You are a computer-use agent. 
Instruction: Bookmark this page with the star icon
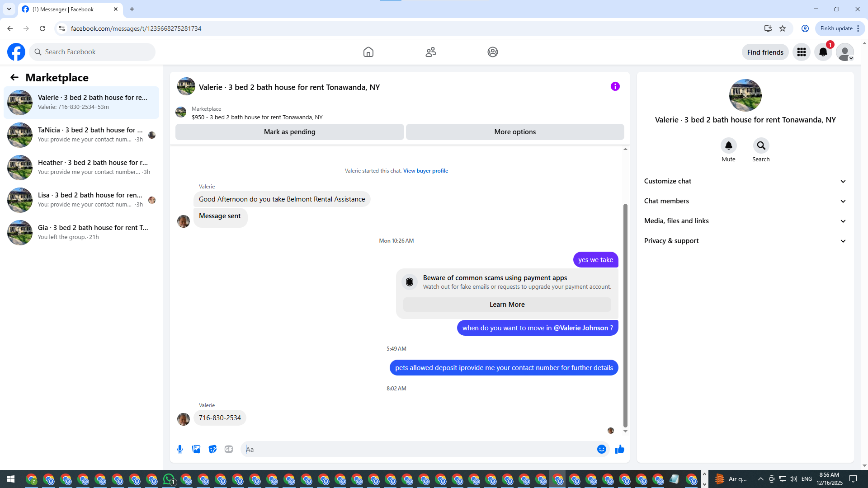pos(783,28)
